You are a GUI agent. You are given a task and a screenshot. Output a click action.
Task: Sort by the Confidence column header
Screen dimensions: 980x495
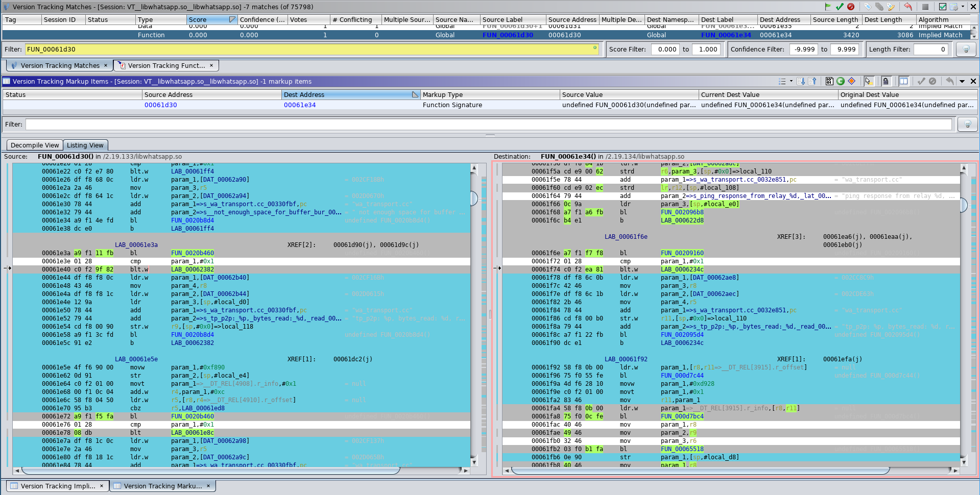[x=262, y=19]
